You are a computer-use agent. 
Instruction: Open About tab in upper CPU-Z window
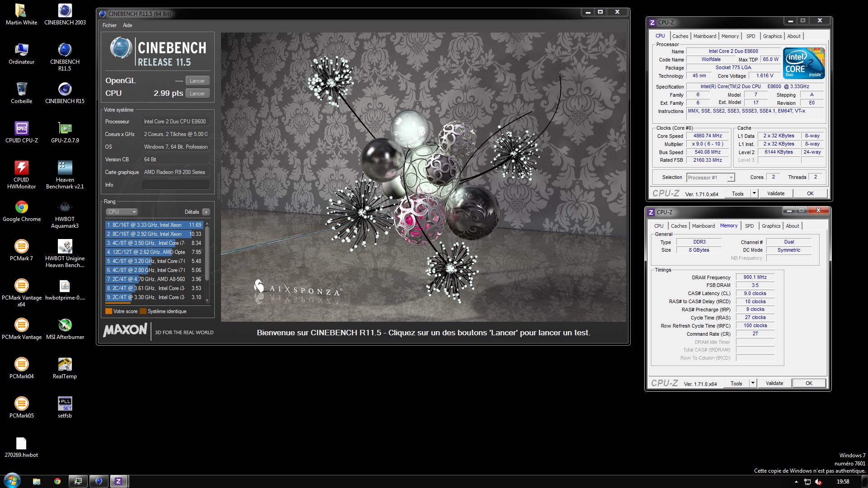[794, 36]
